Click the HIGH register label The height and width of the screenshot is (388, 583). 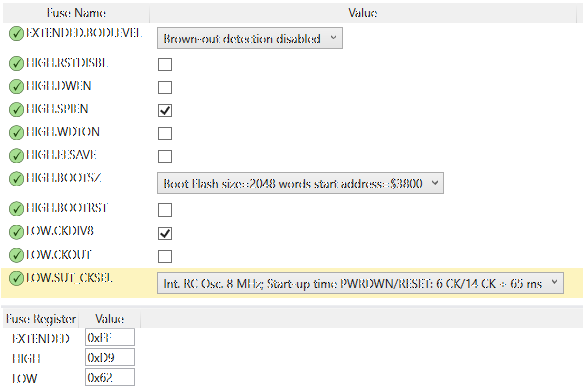tap(26, 359)
